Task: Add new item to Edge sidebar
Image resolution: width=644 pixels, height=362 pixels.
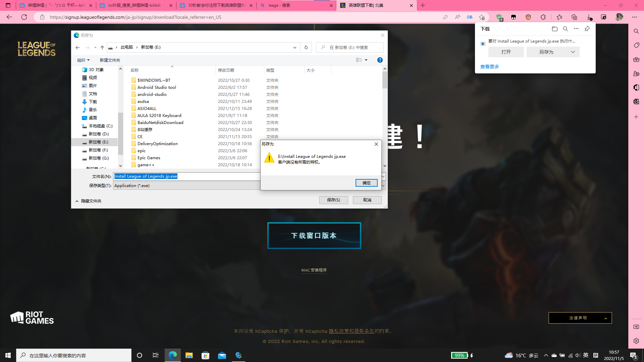Action: (x=636, y=117)
